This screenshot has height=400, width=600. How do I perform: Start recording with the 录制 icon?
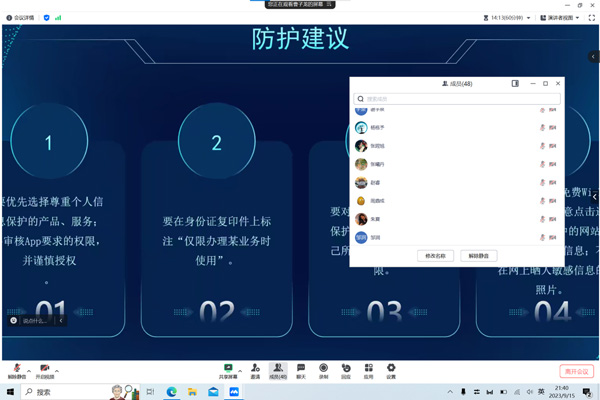323,369
